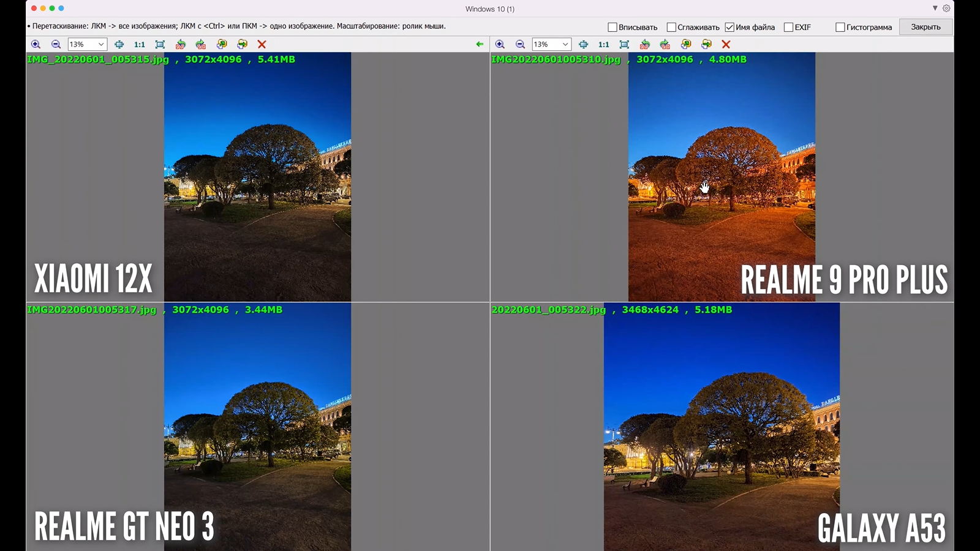Expand the title bar triangle menu
Image resolution: width=980 pixels, height=551 pixels.
point(935,9)
